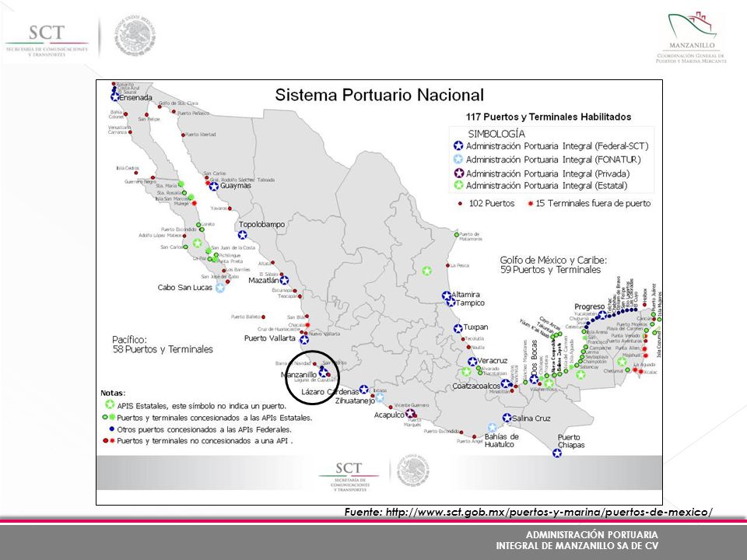The image size is (747, 560).
Task: Click the light-blue Cabo San Lucas star
Action: [220, 288]
